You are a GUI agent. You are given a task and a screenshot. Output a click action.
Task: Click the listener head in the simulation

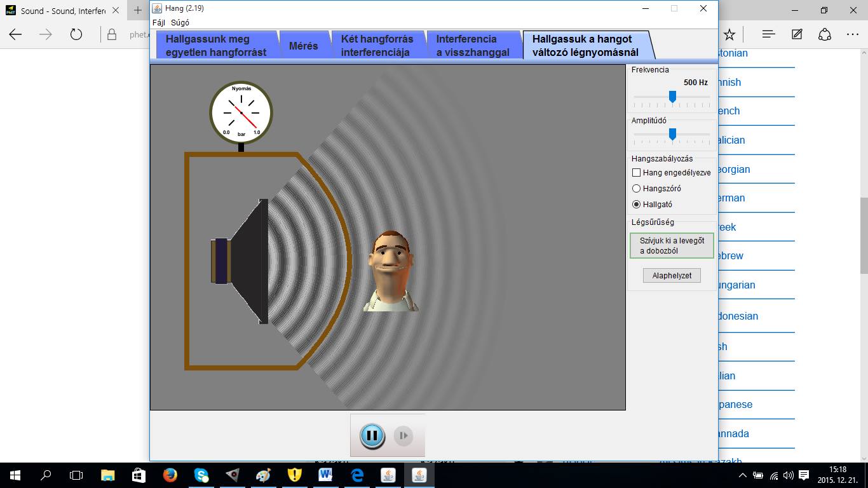tap(391, 271)
